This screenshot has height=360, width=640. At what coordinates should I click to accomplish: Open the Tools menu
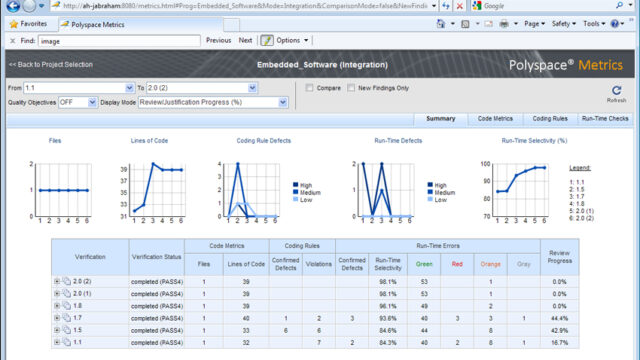(x=594, y=24)
